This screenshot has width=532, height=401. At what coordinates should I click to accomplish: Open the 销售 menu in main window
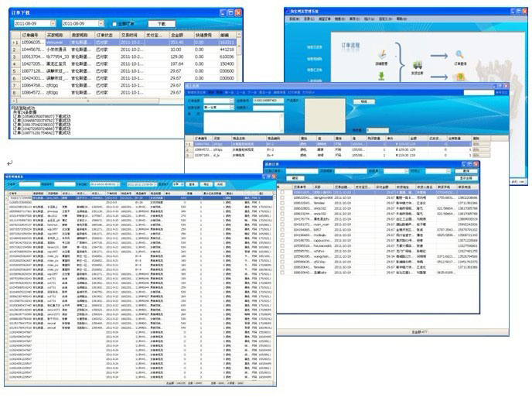(340, 19)
